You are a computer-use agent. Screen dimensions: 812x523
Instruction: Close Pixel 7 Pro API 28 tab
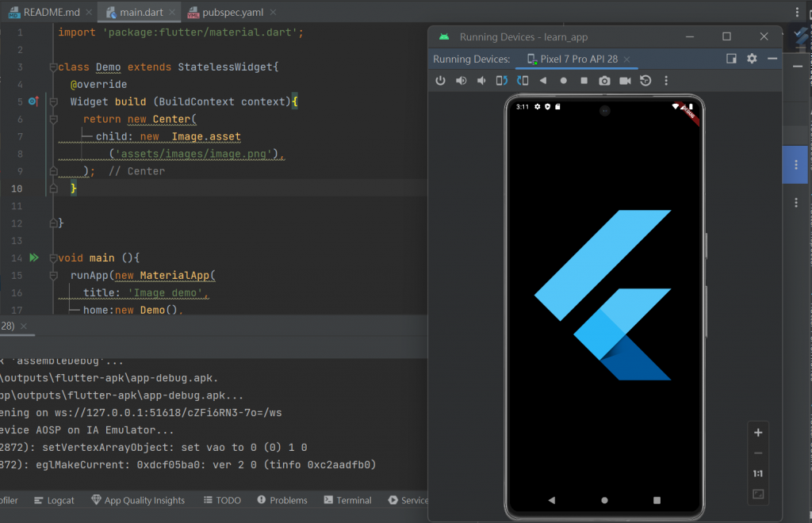626,59
